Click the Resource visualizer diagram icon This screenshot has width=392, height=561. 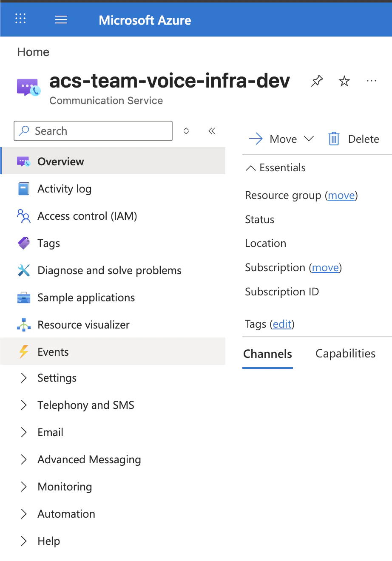(x=23, y=325)
